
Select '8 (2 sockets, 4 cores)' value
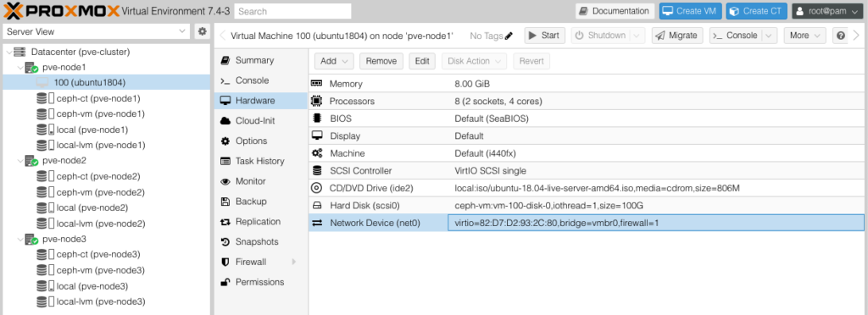[498, 101]
